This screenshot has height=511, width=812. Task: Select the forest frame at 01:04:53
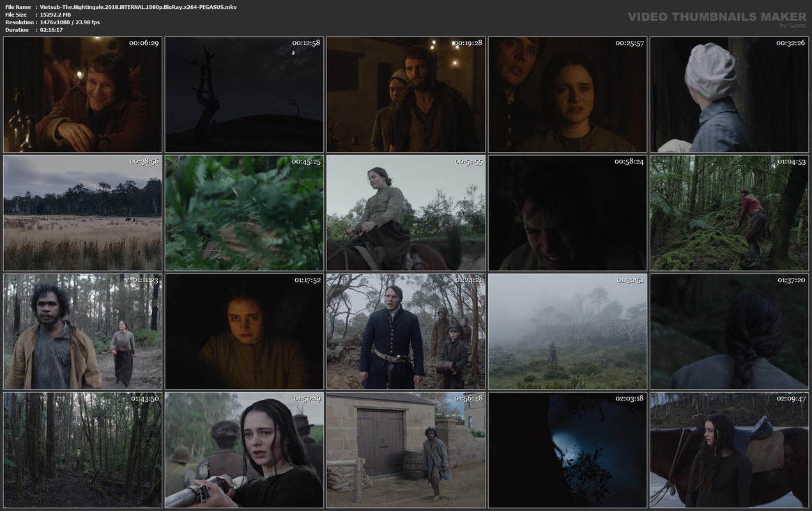(729, 213)
